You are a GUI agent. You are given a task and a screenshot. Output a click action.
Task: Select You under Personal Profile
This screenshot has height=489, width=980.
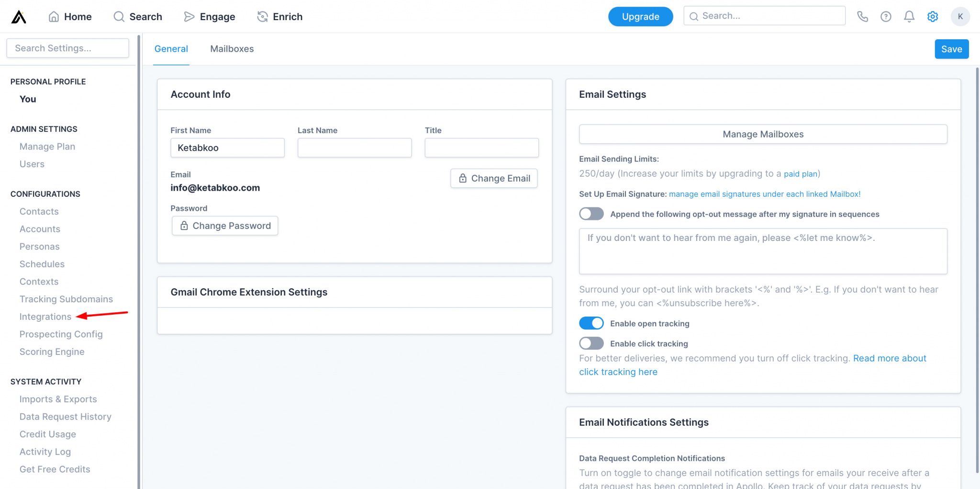click(x=28, y=99)
